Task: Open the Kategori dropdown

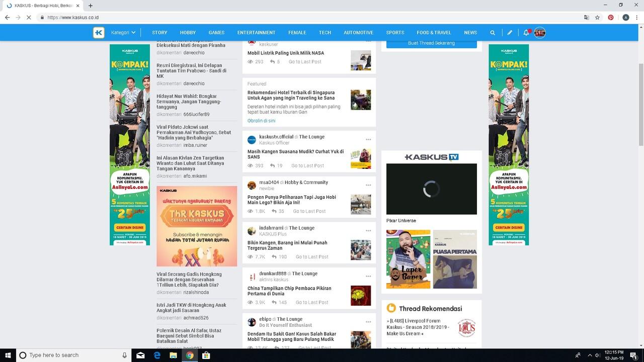Action: (123, 33)
